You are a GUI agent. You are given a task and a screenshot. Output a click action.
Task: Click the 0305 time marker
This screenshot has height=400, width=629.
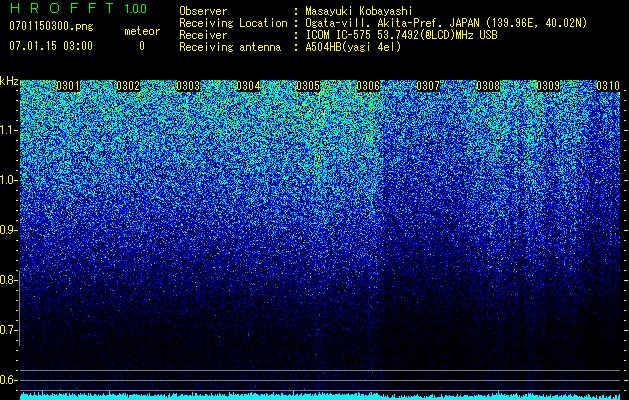tap(308, 86)
